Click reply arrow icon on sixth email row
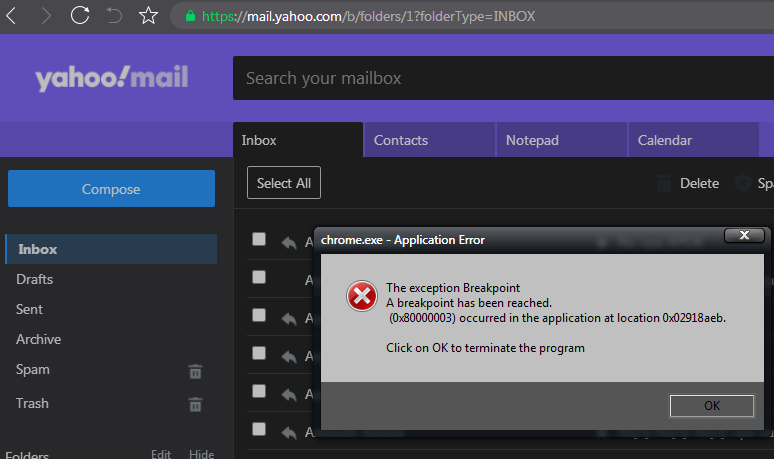Viewport: 774px width, 459px height. click(289, 432)
